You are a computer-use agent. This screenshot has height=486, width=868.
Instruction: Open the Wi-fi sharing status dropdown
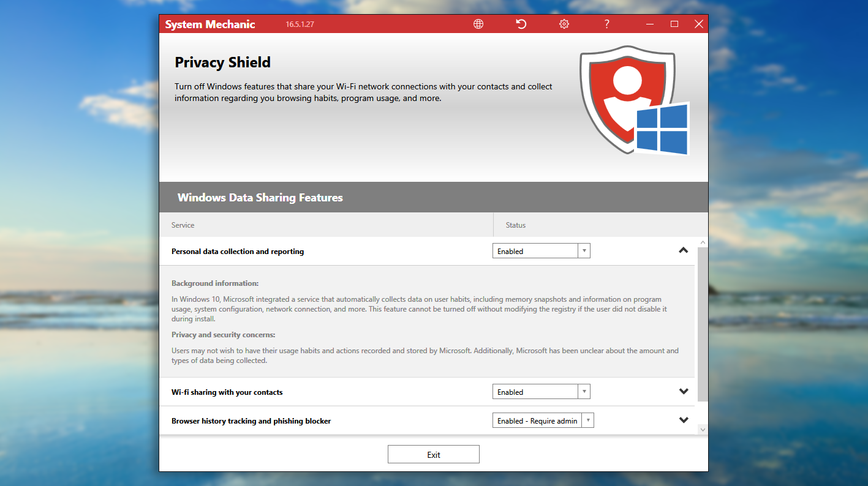click(x=542, y=392)
